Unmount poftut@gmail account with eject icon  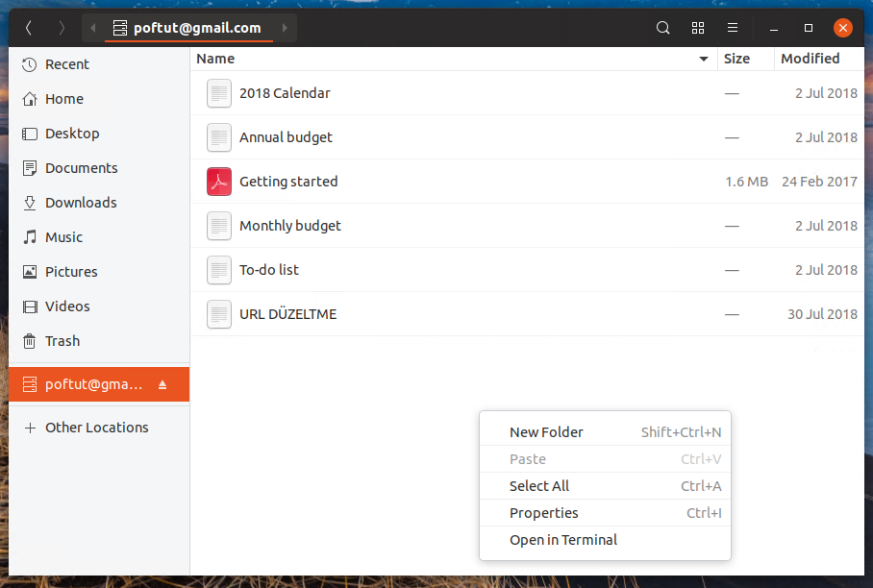point(162,384)
